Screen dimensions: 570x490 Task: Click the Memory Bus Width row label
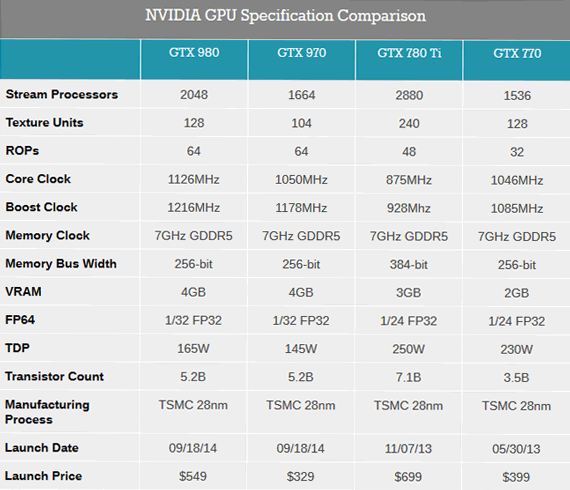(x=61, y=264)
